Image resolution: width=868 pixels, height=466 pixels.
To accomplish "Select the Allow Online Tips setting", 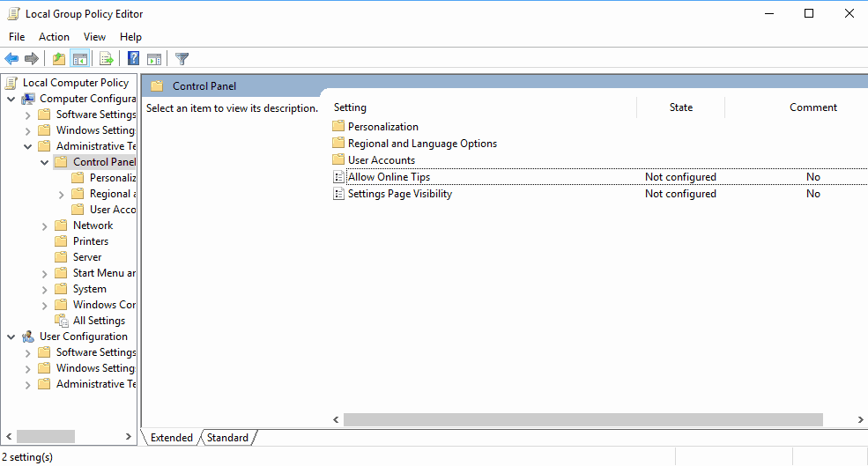I will coord(389,177).
